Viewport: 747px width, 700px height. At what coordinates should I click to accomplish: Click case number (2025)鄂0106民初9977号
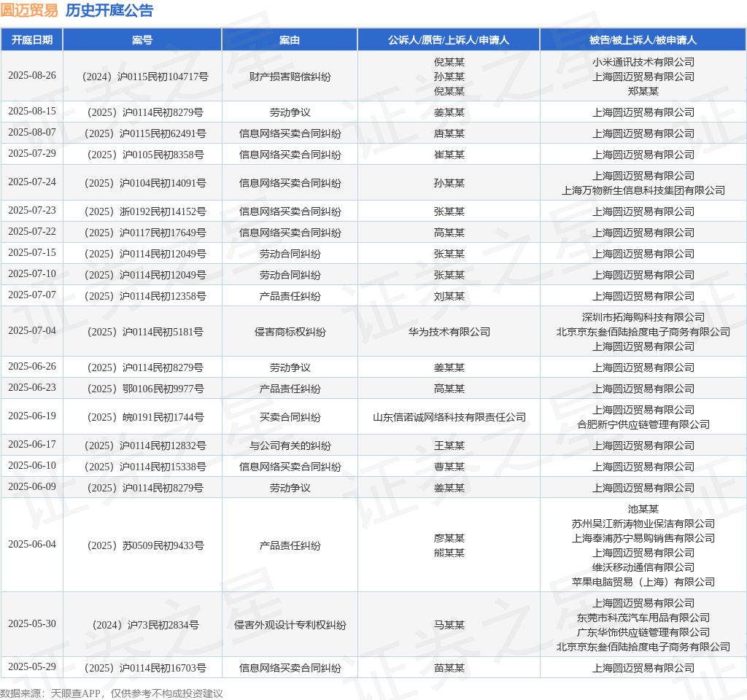click(145, 389)
